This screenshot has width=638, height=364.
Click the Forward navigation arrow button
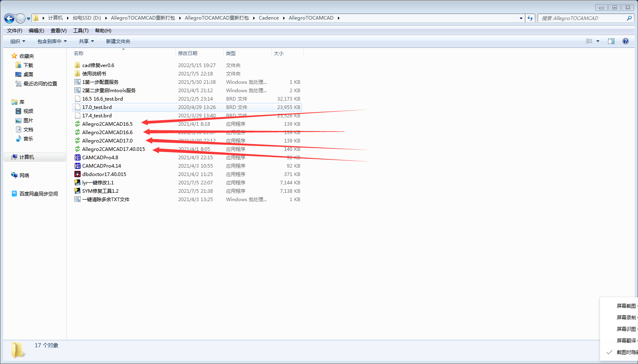pyautogui.click(x=20, y=18)
